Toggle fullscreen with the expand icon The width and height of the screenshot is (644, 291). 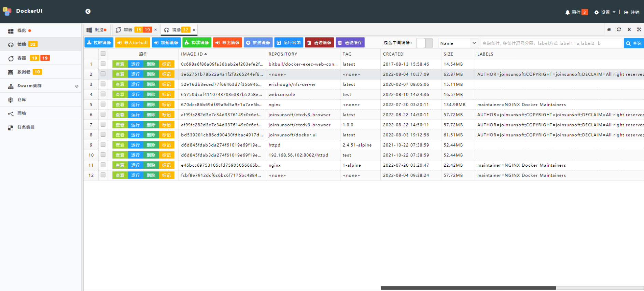click(x=639, y=30)
